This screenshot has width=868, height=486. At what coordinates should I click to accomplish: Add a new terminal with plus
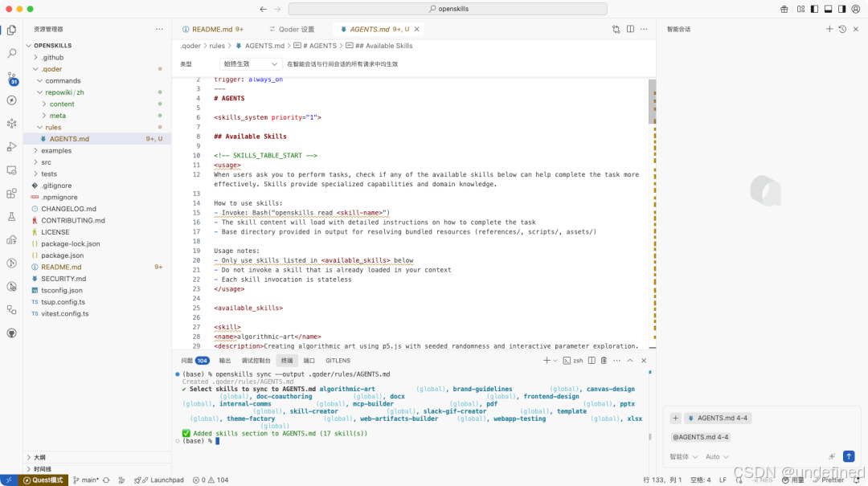coord(547,361)
